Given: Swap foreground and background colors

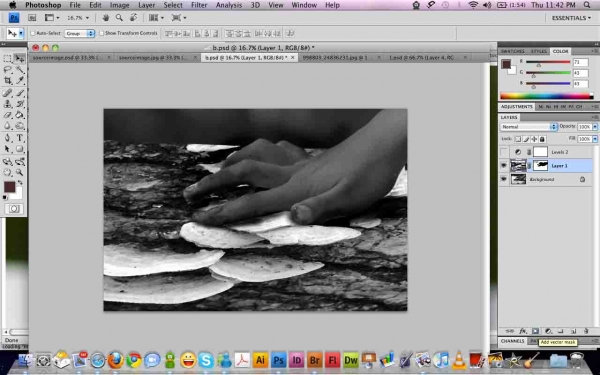Looking at the screenshot, I should 20,183.
